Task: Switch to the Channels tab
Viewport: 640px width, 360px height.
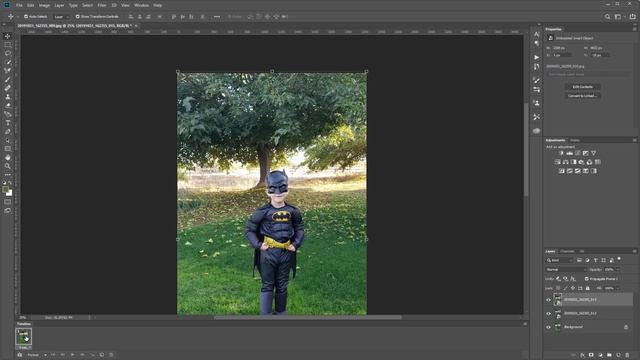Action: point(567,251)
